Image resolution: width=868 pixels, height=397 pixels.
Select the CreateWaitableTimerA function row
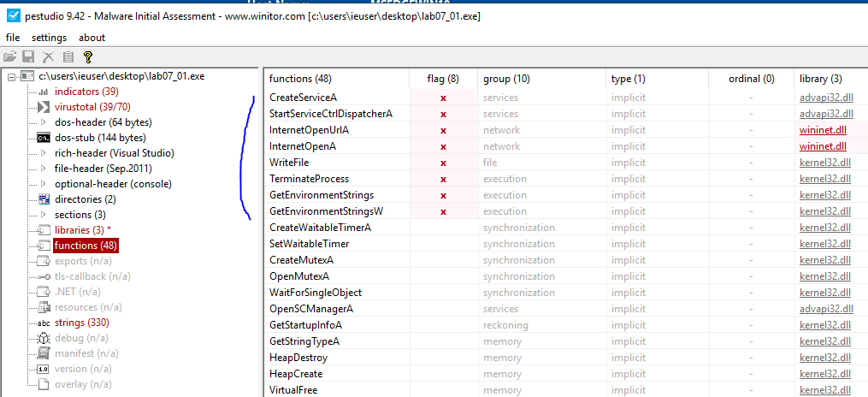566,228
